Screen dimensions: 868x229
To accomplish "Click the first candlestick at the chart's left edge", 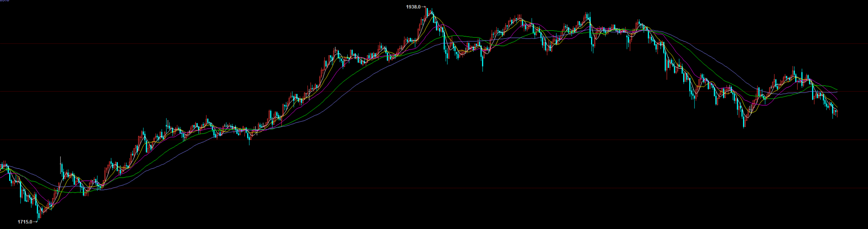I will [x=1, y=166].
